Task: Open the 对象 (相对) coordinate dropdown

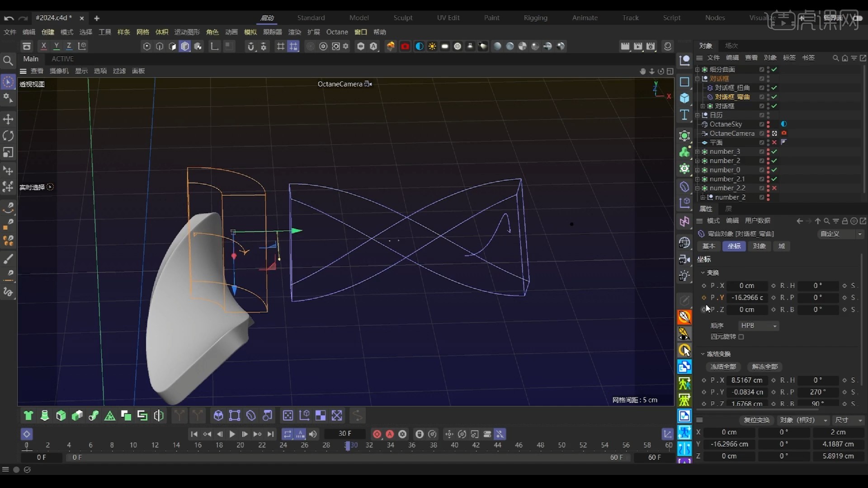Action: [x=803, y=420]
